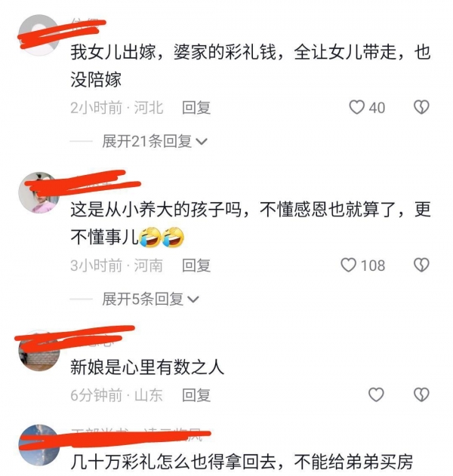Dislike the Shandong comment with the broken heart
Screen dimensions: 453x476
pos(422,395)
